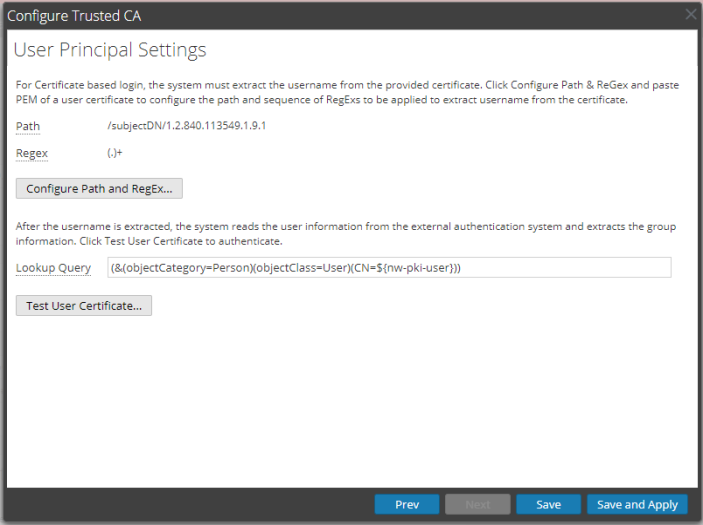Click the User Principal Settings heading
The height and width of the screenshot is (525, 703).
[110, 49]
